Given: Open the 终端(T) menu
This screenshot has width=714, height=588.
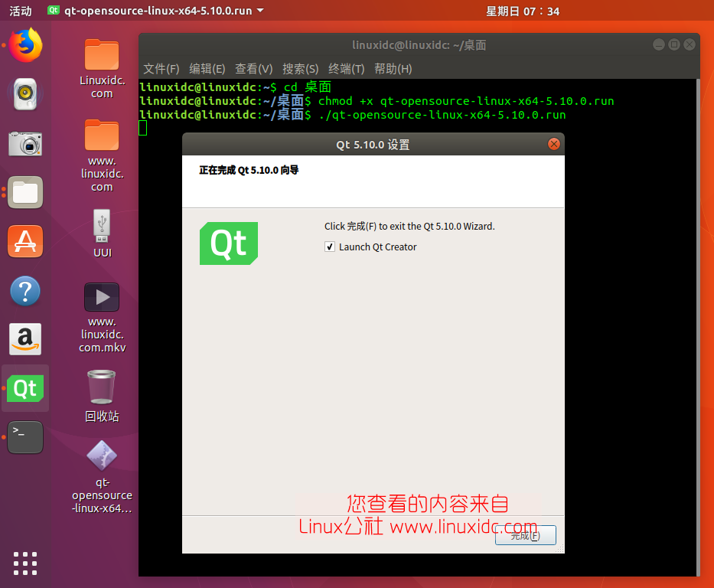Looking at the screenshot, I should [346, 68].
